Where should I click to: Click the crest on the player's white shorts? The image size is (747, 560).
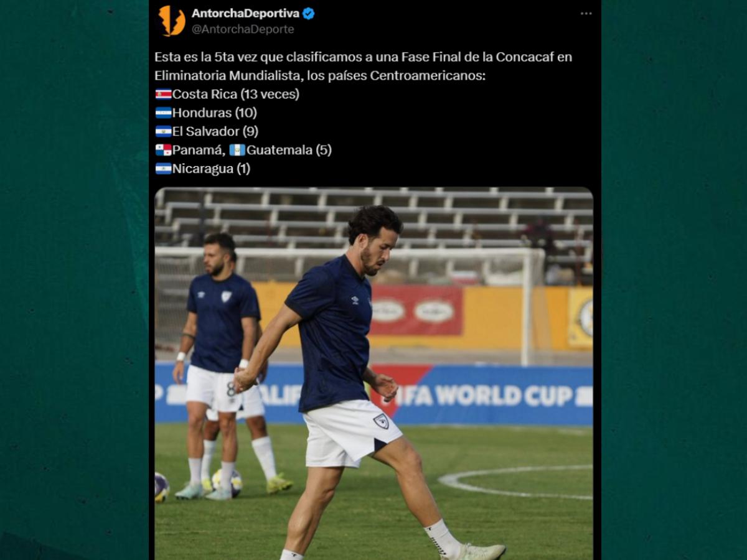coord(381,421)
